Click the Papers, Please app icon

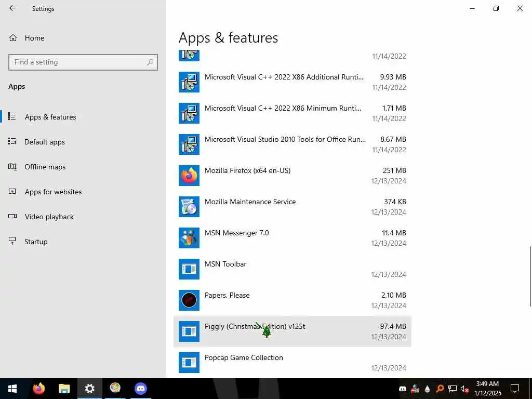click(189, 301)
